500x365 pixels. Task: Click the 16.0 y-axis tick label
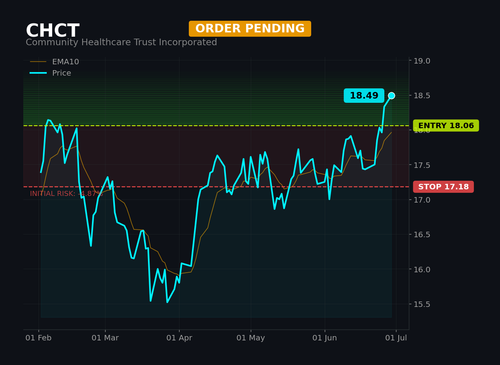click(422, 269)
